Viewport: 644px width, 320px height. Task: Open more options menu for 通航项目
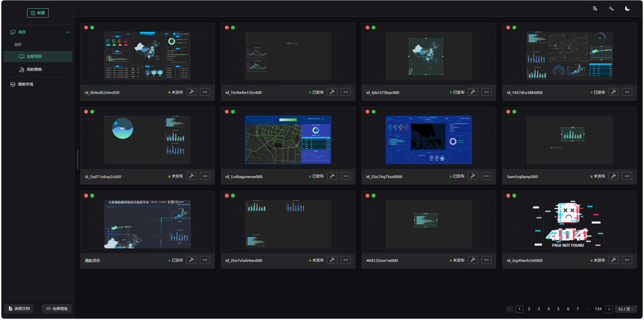205,260
